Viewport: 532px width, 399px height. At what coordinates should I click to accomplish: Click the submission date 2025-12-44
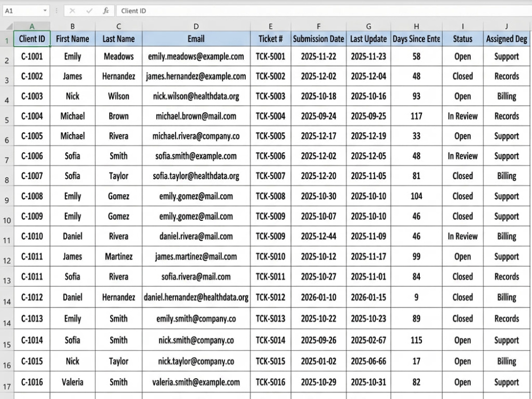click(x=319, y=237)
